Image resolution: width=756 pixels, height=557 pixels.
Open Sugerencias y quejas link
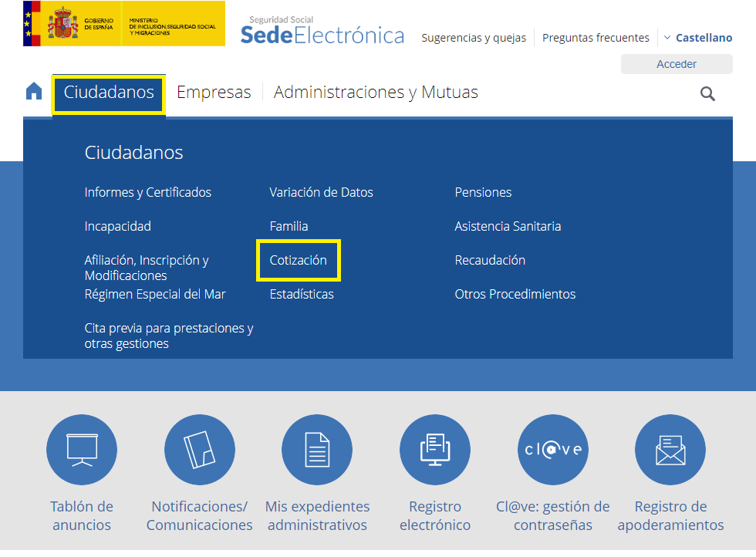pos(474,38)
